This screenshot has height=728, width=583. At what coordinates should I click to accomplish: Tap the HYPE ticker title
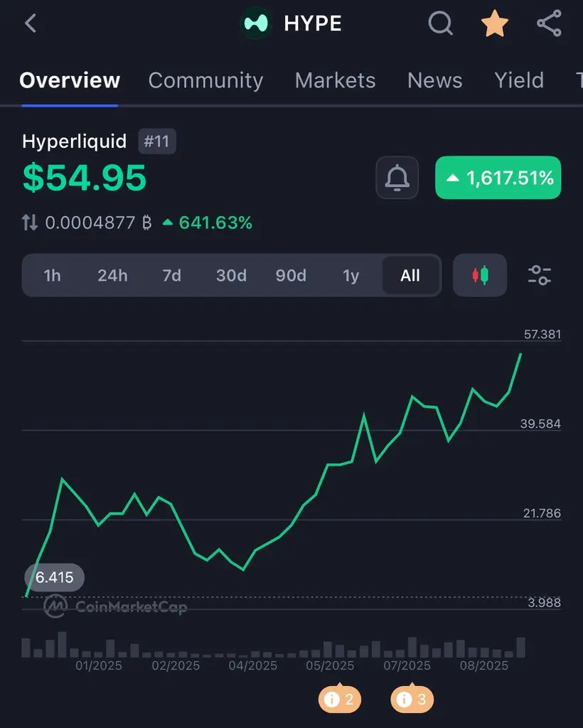(x=312, y=23)
